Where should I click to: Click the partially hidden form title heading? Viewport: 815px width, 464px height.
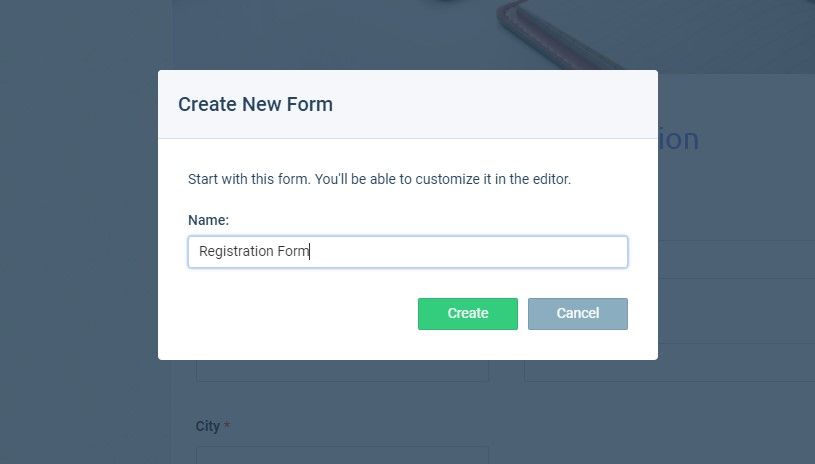[678, 139]
